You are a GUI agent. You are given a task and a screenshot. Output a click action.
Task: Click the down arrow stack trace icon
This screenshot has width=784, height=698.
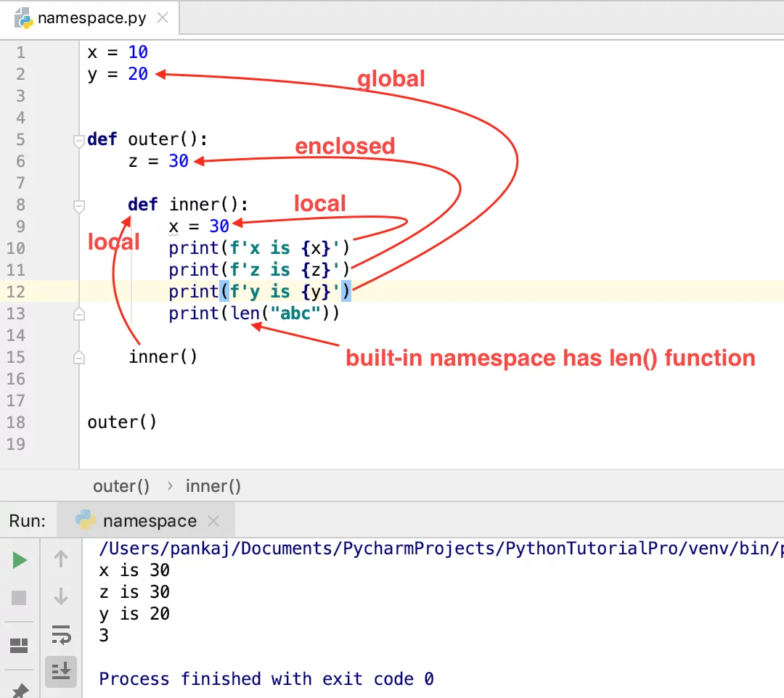pos(61,596)
